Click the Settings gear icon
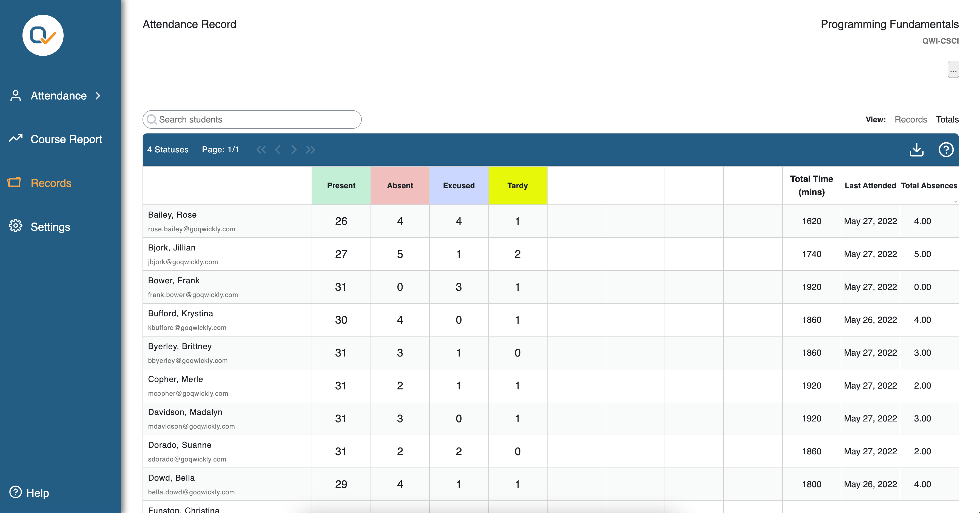The image size is (980, 513). click(x=16, y=226)
